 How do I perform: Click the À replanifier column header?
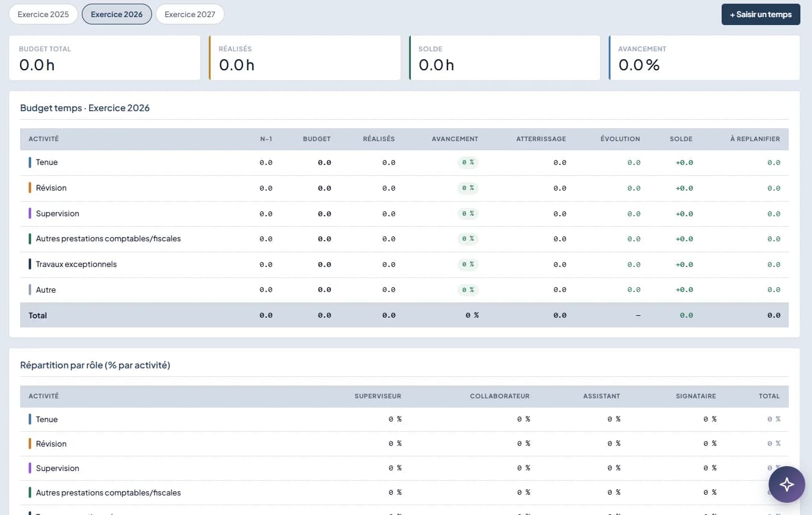(755, 139)
